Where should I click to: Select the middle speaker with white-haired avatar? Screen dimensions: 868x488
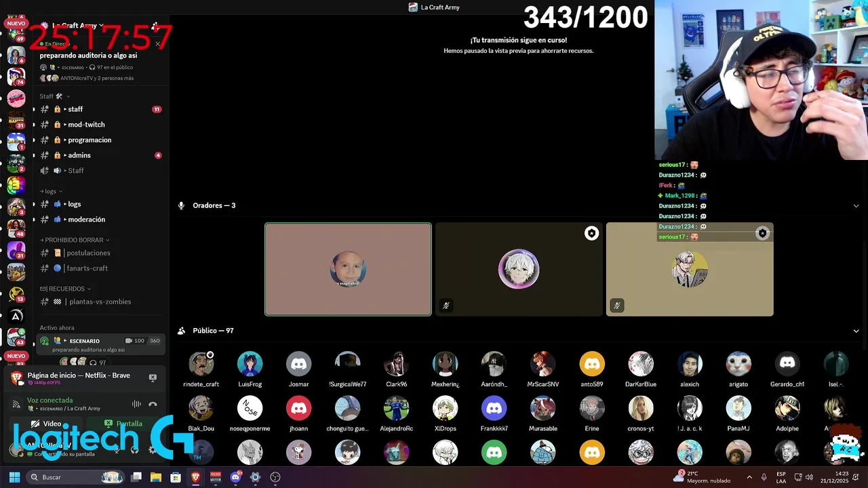(x=519, y=269)
